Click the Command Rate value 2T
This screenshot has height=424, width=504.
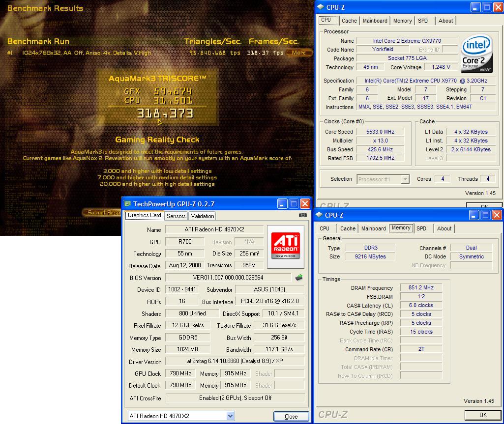[421, 349]
